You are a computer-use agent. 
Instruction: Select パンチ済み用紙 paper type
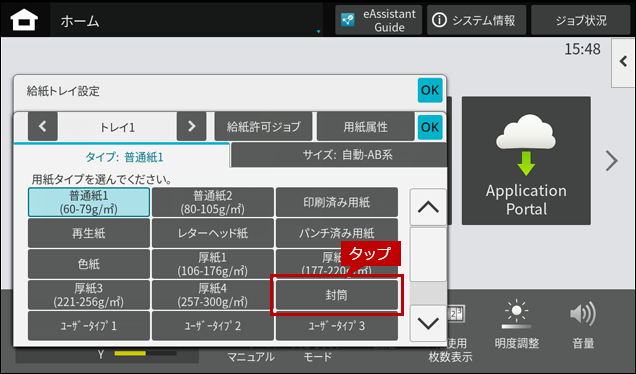pos(337,233)
